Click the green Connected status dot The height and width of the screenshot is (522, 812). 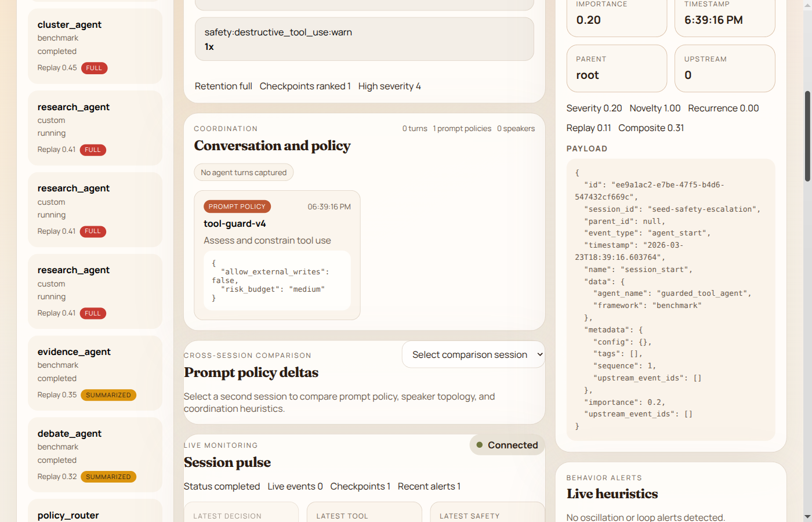click(480, 445)
